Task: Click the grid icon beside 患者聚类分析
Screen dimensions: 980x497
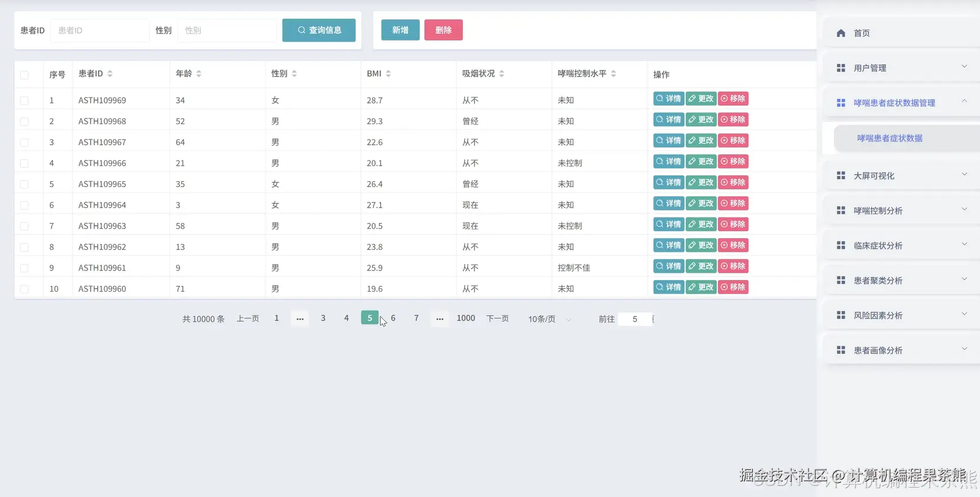Action: coord(841,281)
